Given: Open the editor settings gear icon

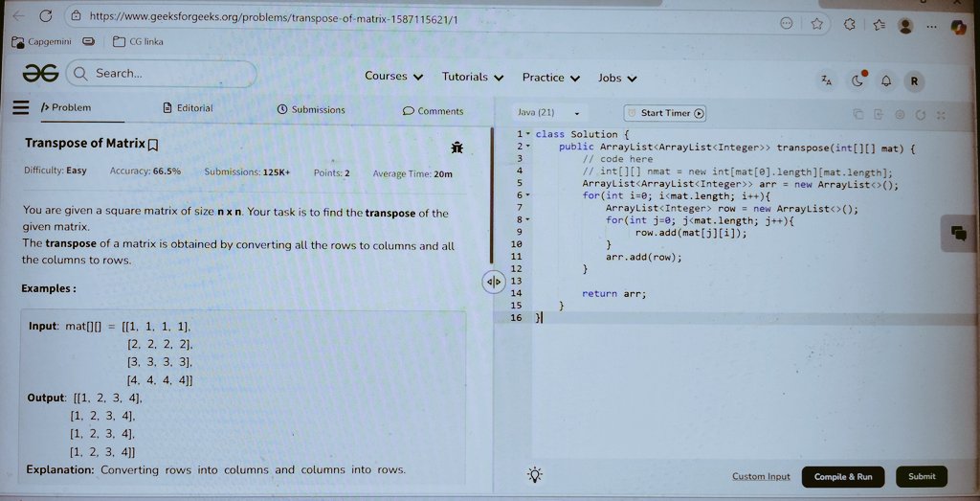Looking at the screenshot, I should point(900,115).
